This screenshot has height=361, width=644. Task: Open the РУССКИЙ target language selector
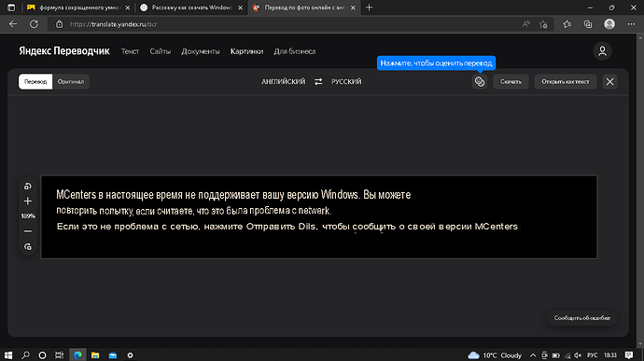346,82
